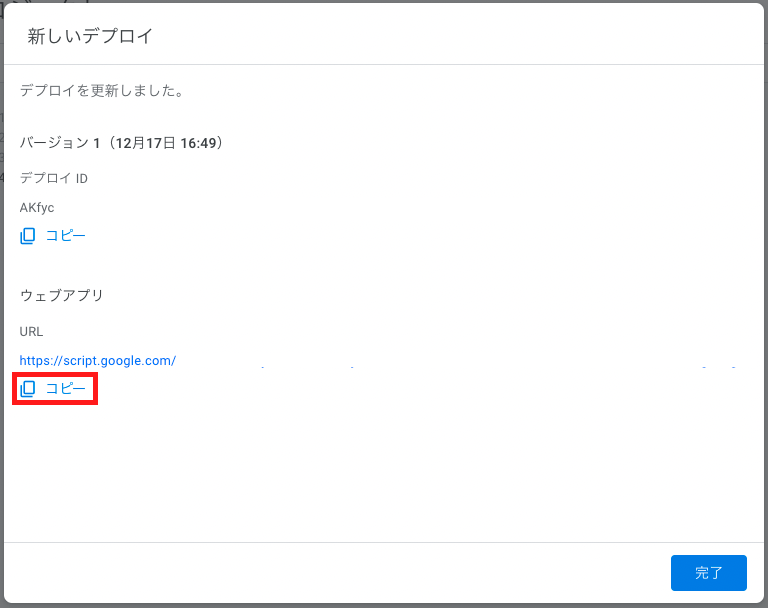Click the バージョン 1 (12月17日 16:49) text
This screenshot has height=608, width=768.
coord(121,143)
